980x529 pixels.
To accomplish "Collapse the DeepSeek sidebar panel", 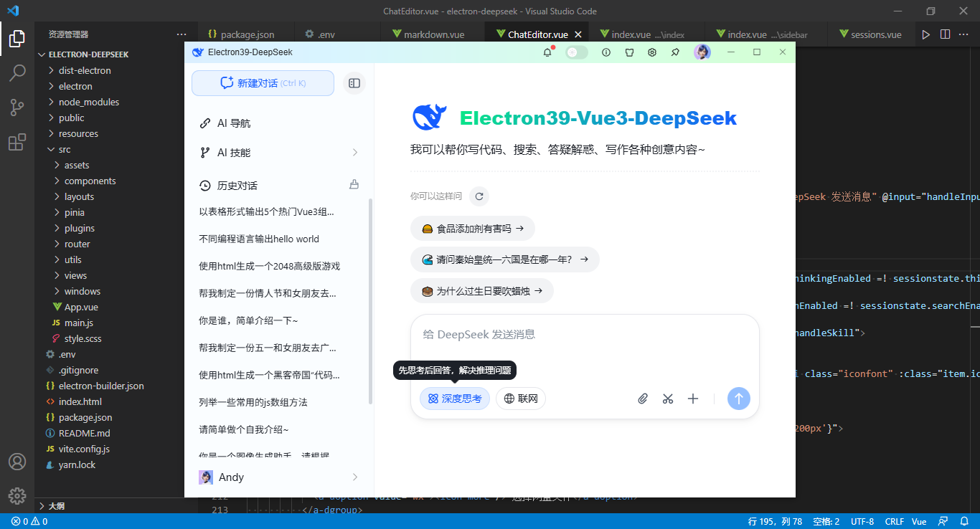I will point(354,83).
